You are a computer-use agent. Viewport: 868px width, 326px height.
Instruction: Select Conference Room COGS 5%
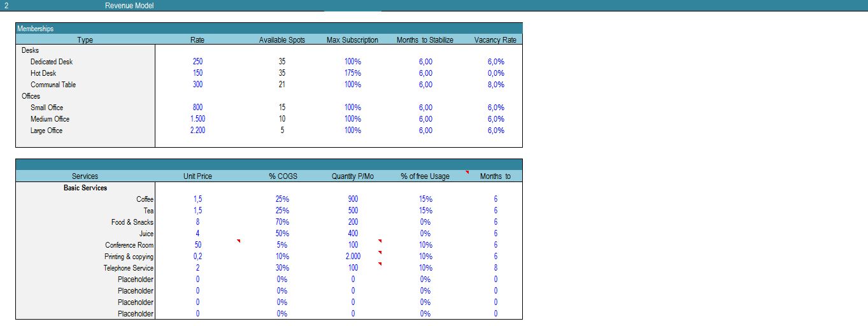282,245
